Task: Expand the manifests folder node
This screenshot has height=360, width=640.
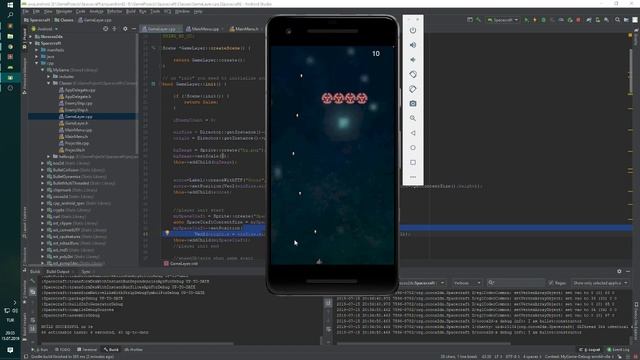Action: (x=37, y=50)
